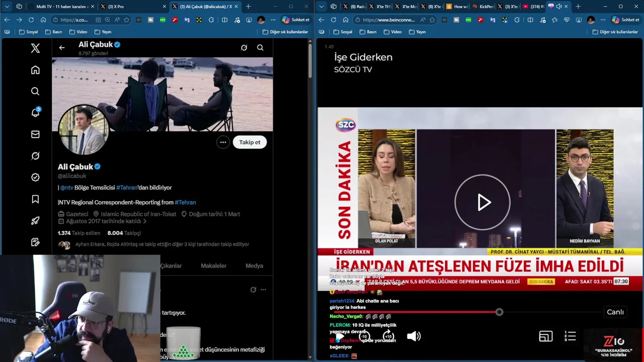Mute video player speaker icon
644x362 pixels.
414,336
